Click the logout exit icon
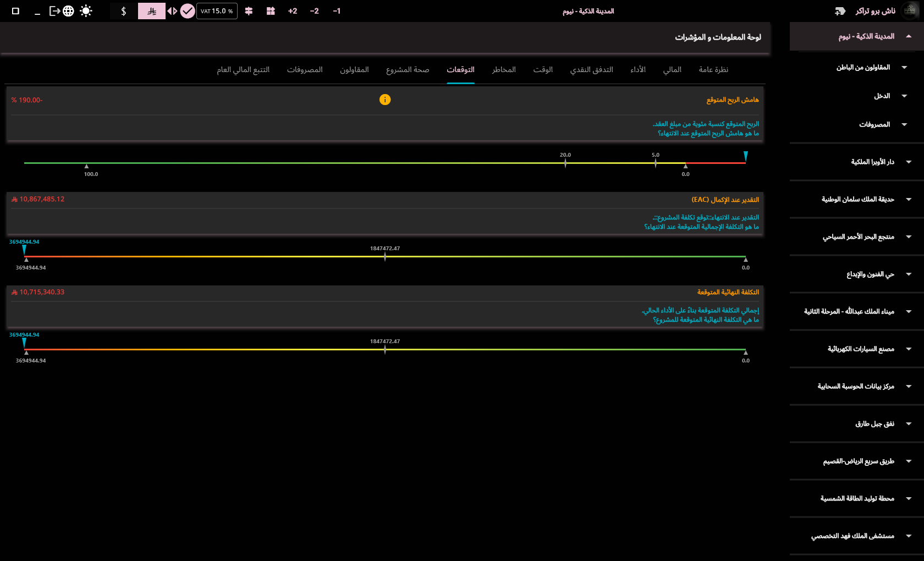The width and height of the screenshot is (924, 561). [54, 11]
